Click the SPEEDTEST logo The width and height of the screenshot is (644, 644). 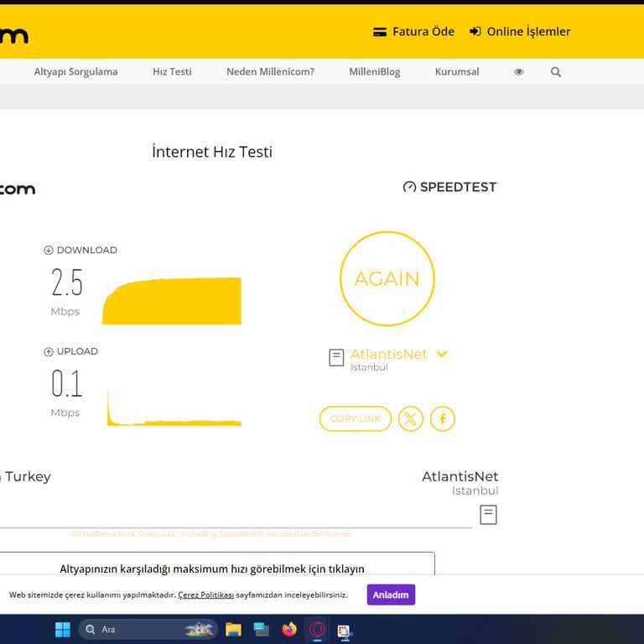[x=450, y=187]
